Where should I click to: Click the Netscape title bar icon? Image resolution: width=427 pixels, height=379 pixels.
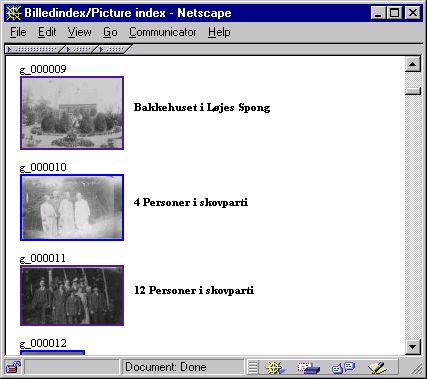coord(13,13)
